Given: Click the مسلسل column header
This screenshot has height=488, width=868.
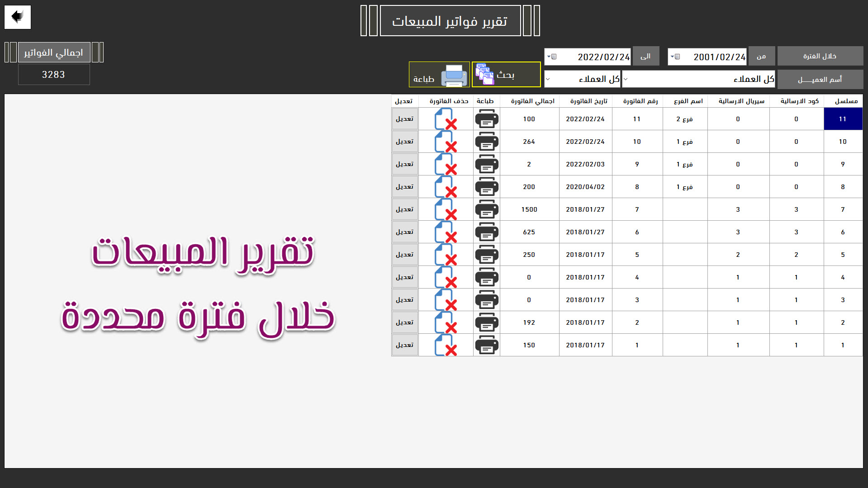Looking at the screenshot, I should pos(844,101).
